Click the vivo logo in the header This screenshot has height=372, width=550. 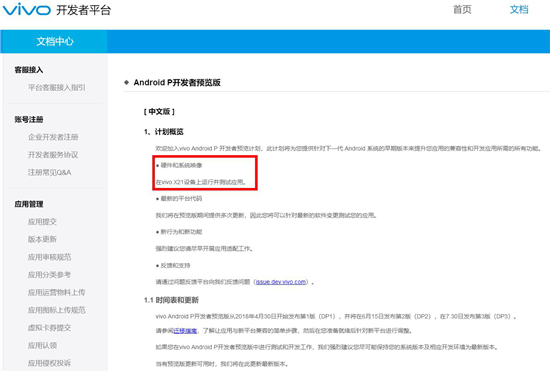27,9
